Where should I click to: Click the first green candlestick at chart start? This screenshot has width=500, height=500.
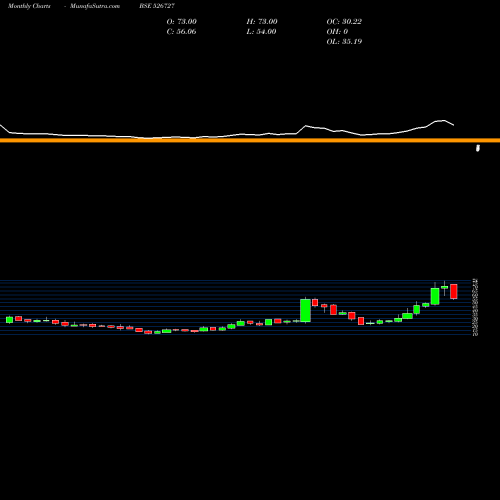(x=9, y=320)
